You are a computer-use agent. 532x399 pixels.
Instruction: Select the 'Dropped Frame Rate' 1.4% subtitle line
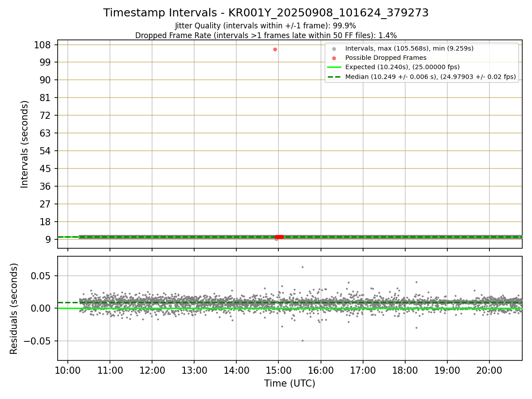[x=266, y=35]
